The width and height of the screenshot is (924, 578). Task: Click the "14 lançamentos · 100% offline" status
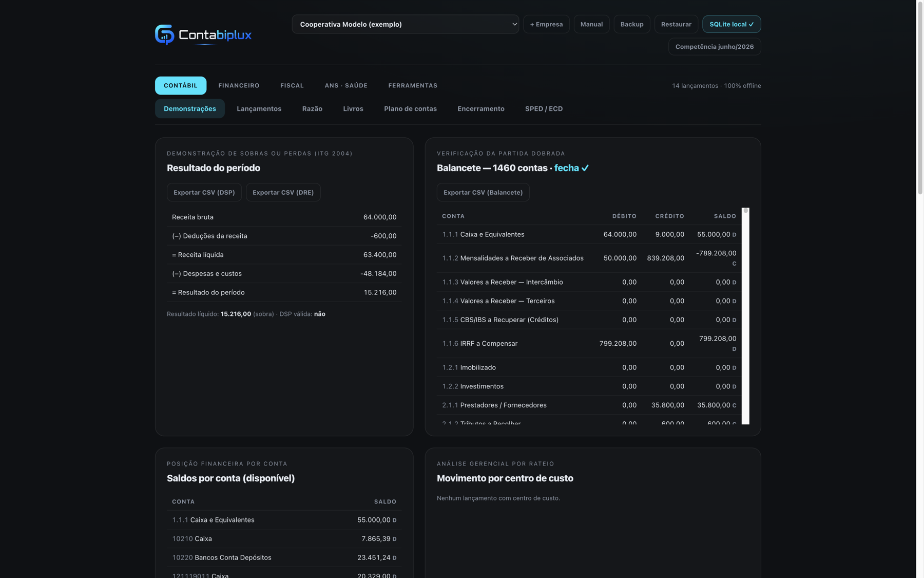(717, 86)
